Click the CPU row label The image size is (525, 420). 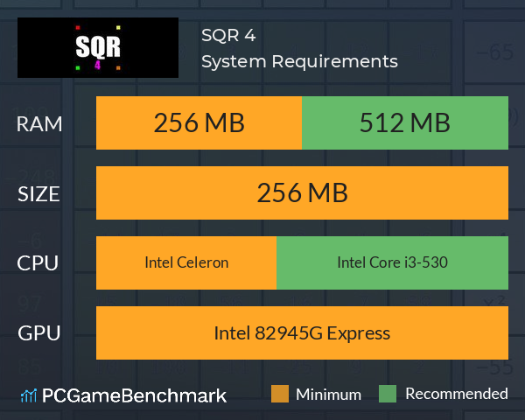pyautogui.click(x=38, y=263)
